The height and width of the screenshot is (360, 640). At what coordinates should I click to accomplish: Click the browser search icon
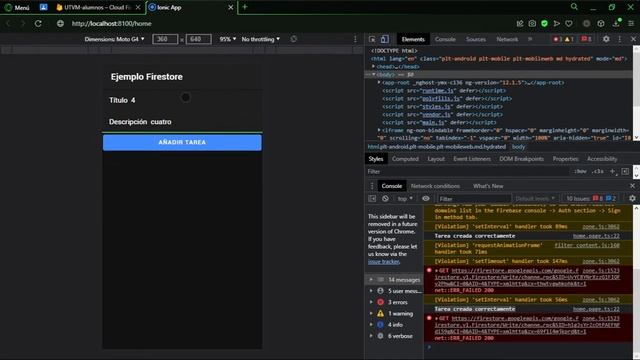pos(574,7)
